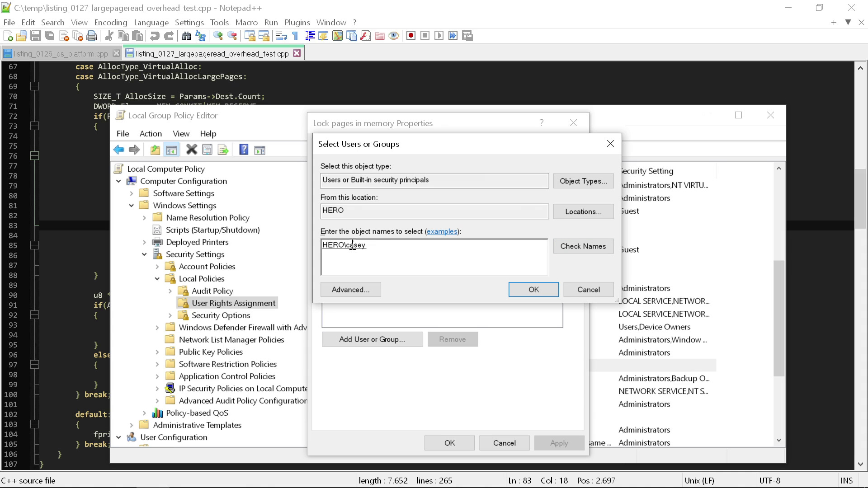Select User Rights Assignment in the tree
Image resolution: width=868 pixels, height=488 pixels.
(234, 303)
